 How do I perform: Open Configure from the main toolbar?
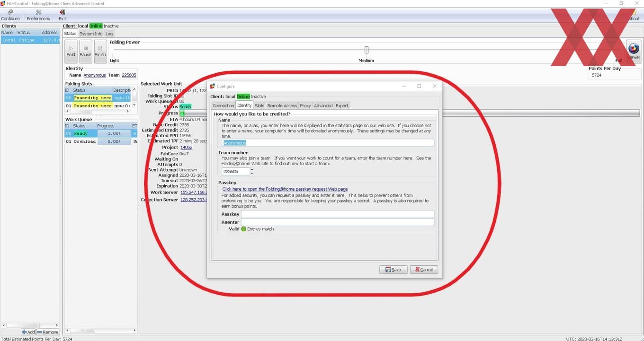[10, 15]
